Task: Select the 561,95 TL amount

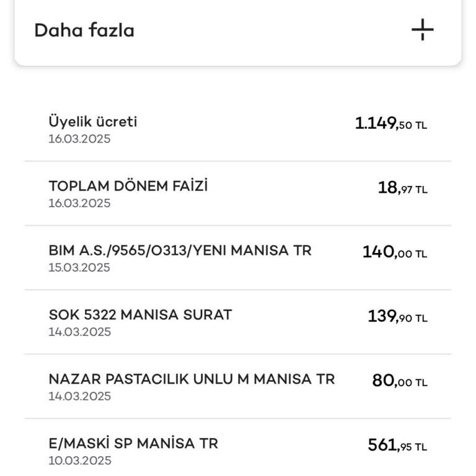Action: [x=397, y=446]
